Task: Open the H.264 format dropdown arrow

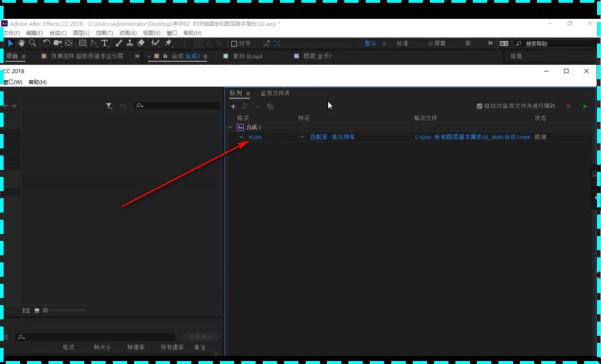Action: pyautogui.click(x=241, y=137)
